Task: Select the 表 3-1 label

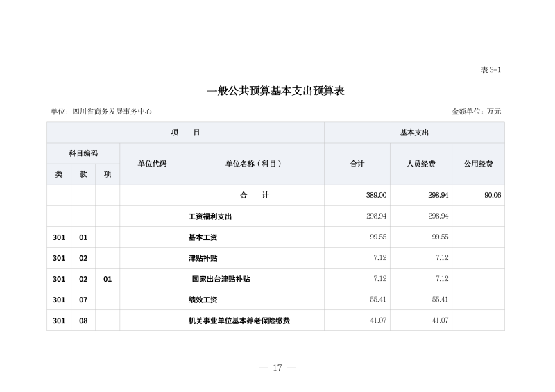Action: (x=490, y=70)
